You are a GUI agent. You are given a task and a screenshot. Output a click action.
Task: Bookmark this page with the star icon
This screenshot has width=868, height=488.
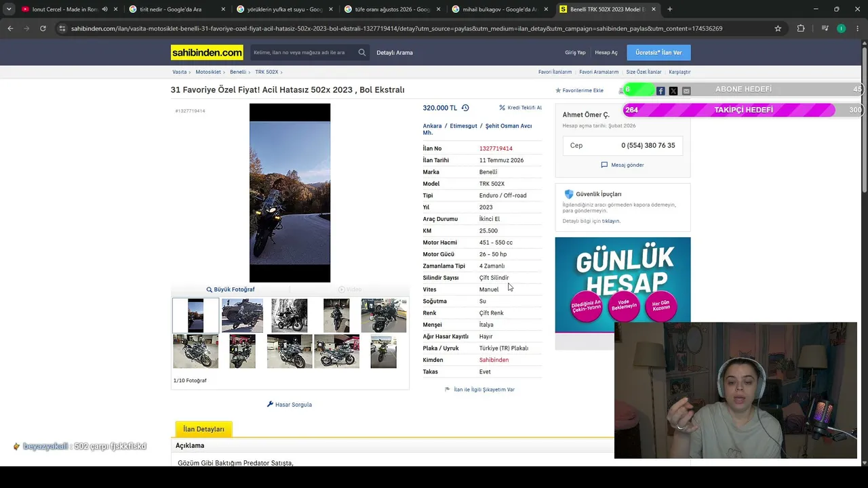[778, 28]
